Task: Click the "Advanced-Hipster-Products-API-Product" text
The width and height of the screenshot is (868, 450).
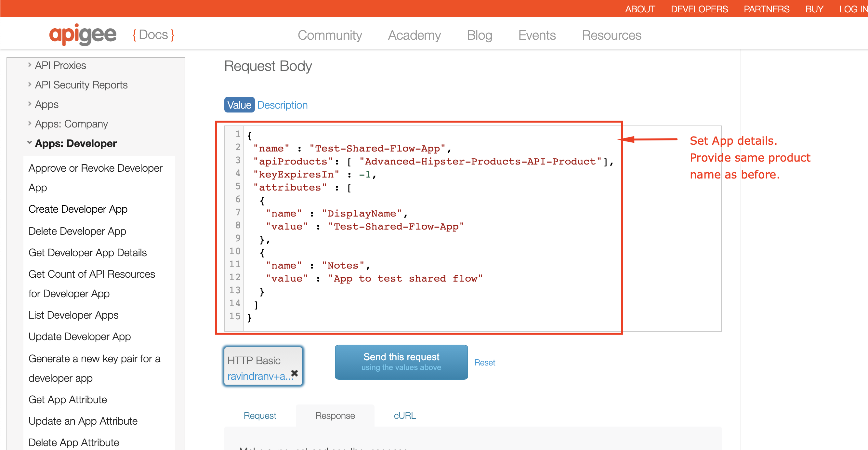Action: tap(480, 162)
